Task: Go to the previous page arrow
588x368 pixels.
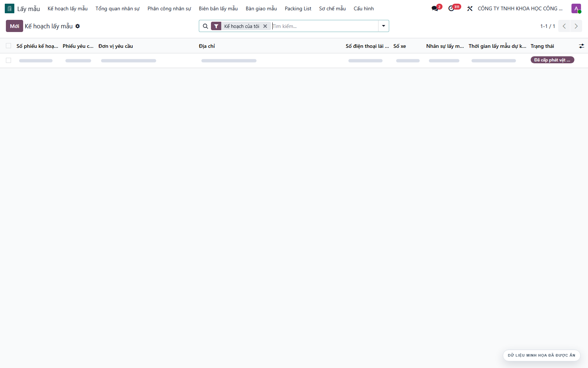Action: [x=564, y=26]
